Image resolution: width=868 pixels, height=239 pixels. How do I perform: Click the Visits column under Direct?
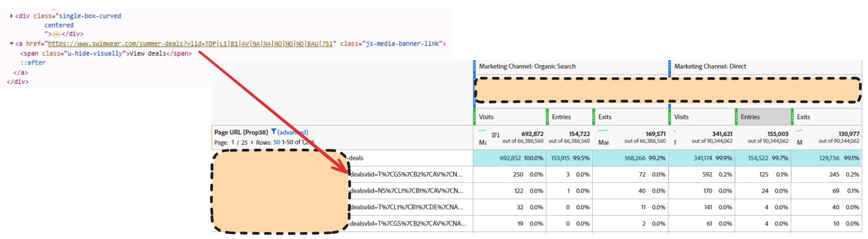pyautogui.click(x=702, y=117)
